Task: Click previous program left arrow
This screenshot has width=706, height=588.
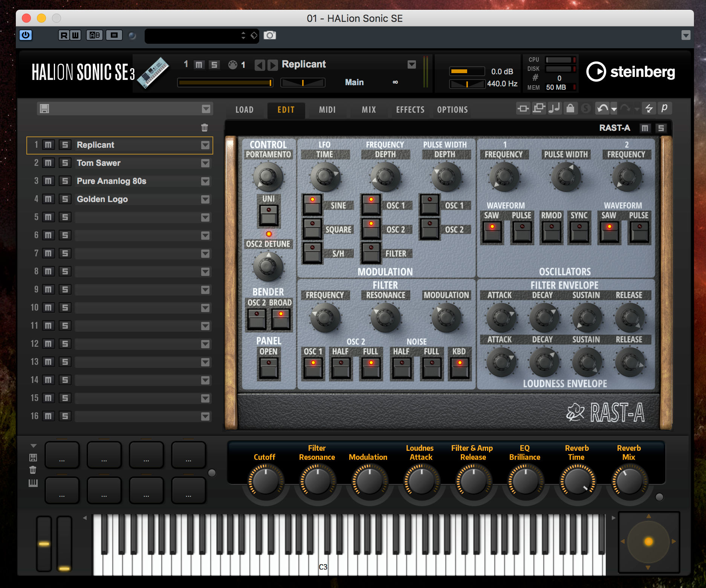Action: click(x=260, y=65)
